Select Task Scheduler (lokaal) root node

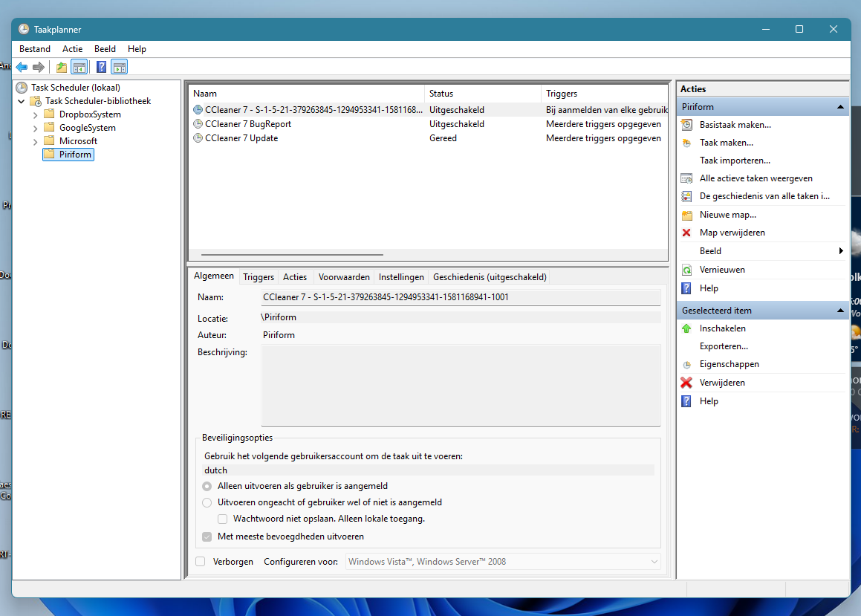tap(76, 87)
